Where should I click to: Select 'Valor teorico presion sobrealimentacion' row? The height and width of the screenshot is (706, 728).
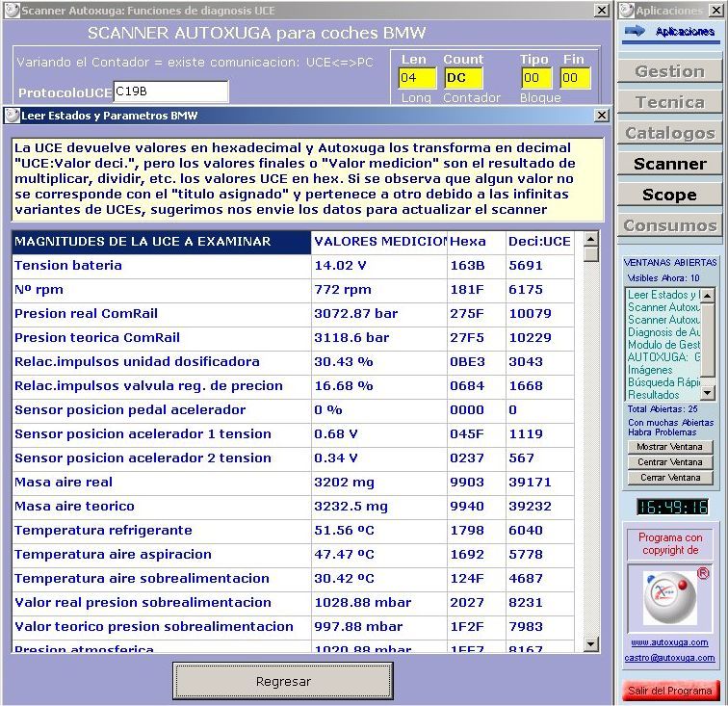click(x=293, y=628)
